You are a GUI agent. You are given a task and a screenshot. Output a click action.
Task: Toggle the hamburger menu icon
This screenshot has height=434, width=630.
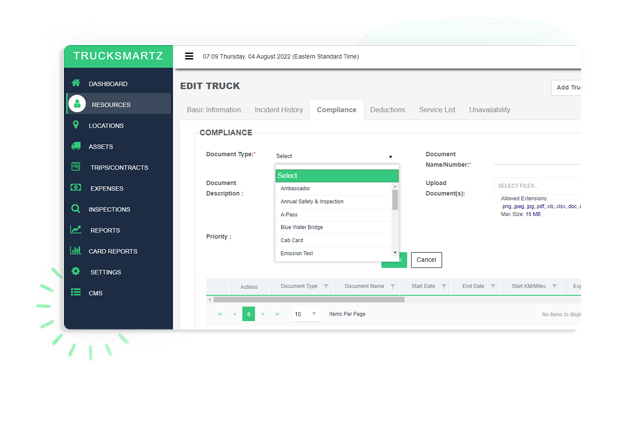[x=189, y=56]
